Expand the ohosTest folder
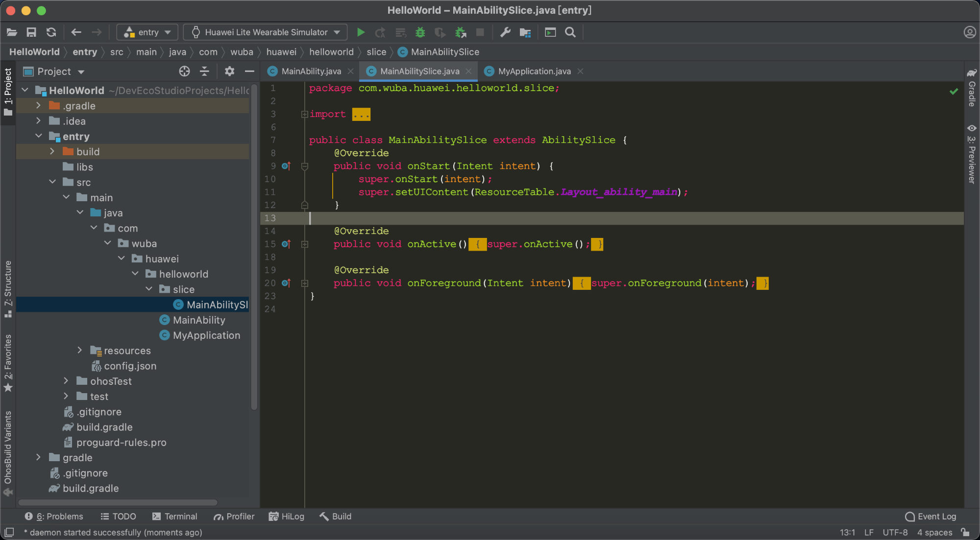Viewport: 980px width, 540px height. 66,381
